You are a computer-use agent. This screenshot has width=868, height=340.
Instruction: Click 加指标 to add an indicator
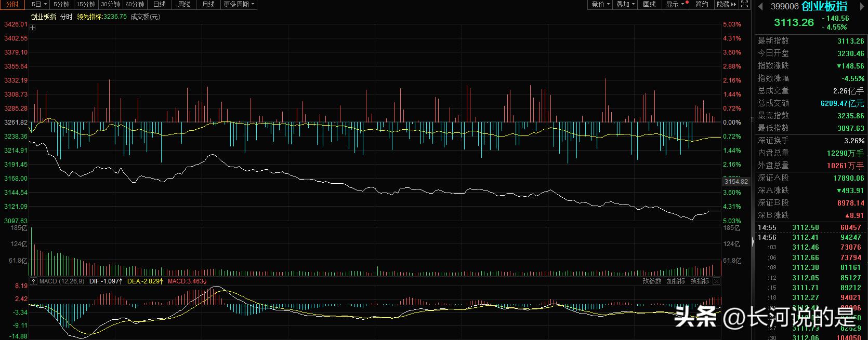coord(676,281)
